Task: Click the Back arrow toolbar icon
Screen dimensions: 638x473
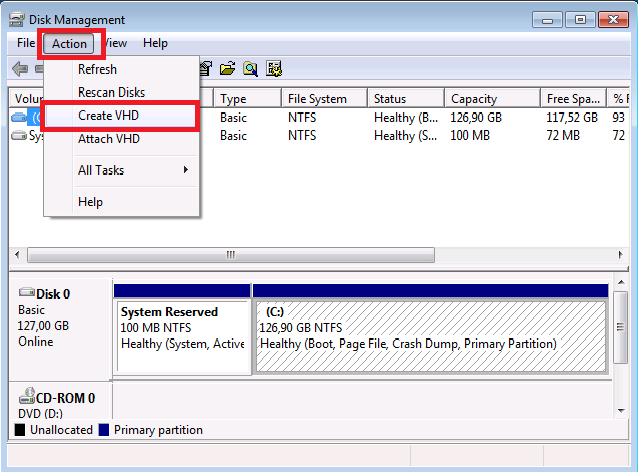Action: 19,69
